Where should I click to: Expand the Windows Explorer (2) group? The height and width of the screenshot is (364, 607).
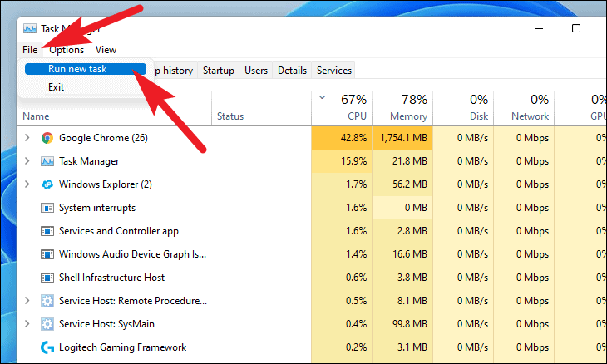pos(27,184)
